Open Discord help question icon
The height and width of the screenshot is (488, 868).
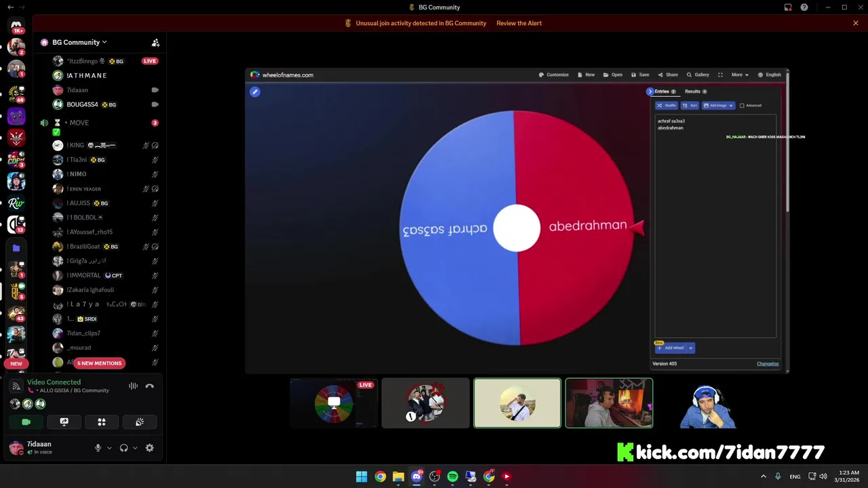tap(804, 7)
